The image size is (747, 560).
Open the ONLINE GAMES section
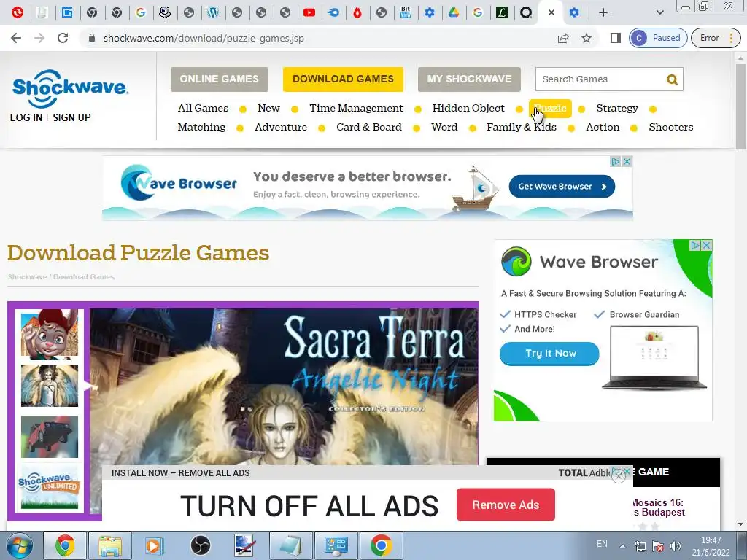[219, 79]
